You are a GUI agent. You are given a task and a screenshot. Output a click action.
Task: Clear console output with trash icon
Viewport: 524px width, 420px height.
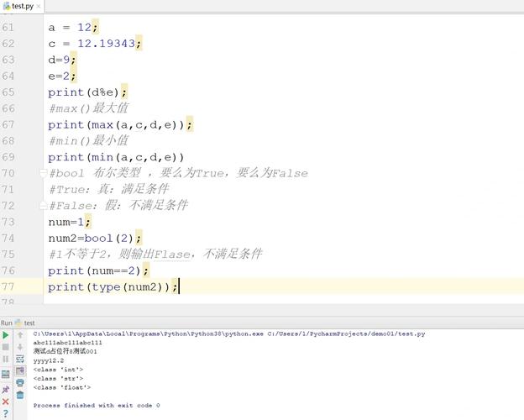(20, 395)
